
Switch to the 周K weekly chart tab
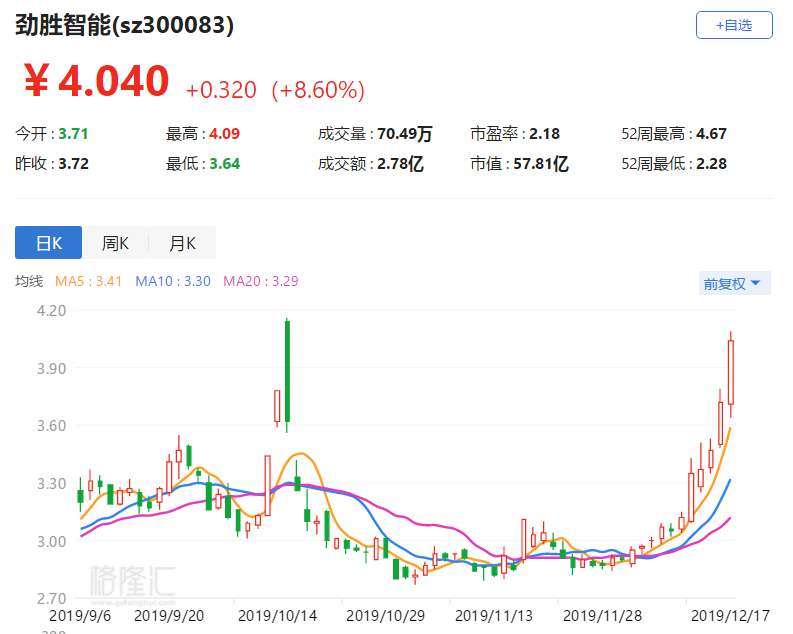point(115,243)
